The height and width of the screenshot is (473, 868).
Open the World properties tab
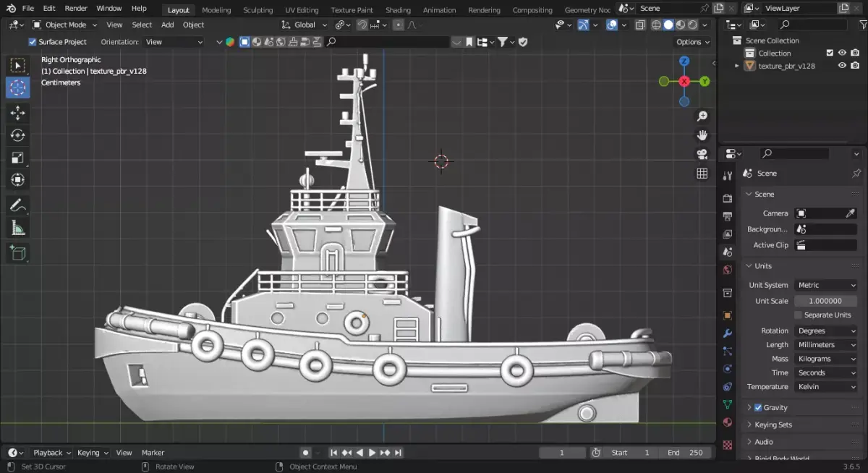click(728, 270)
